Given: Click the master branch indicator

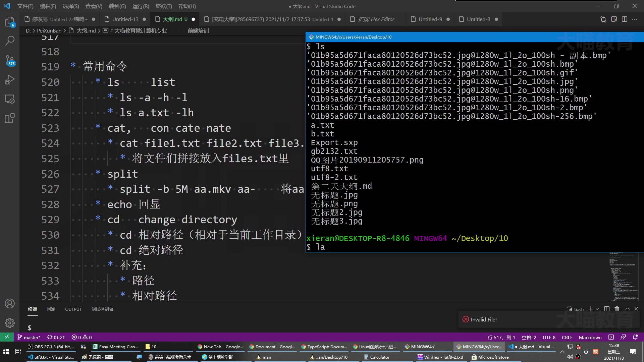Looking at the screenshot, I should (29, 337).
